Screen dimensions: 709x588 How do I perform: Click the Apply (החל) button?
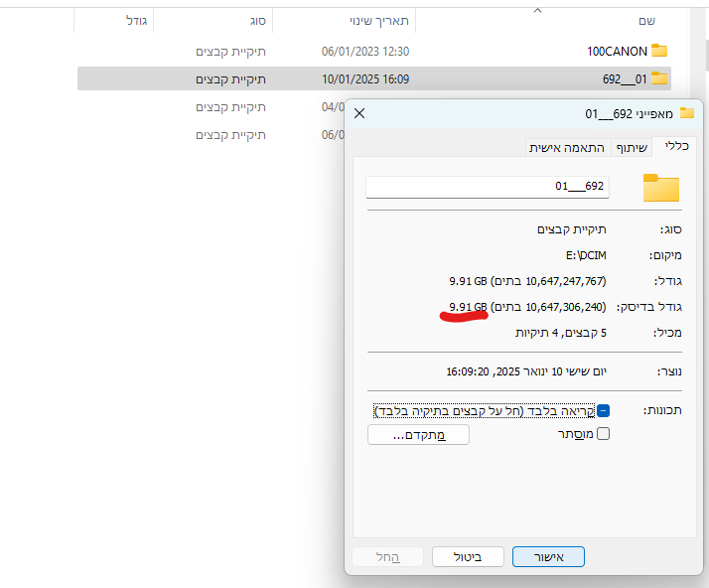click(x=387, y=557)
